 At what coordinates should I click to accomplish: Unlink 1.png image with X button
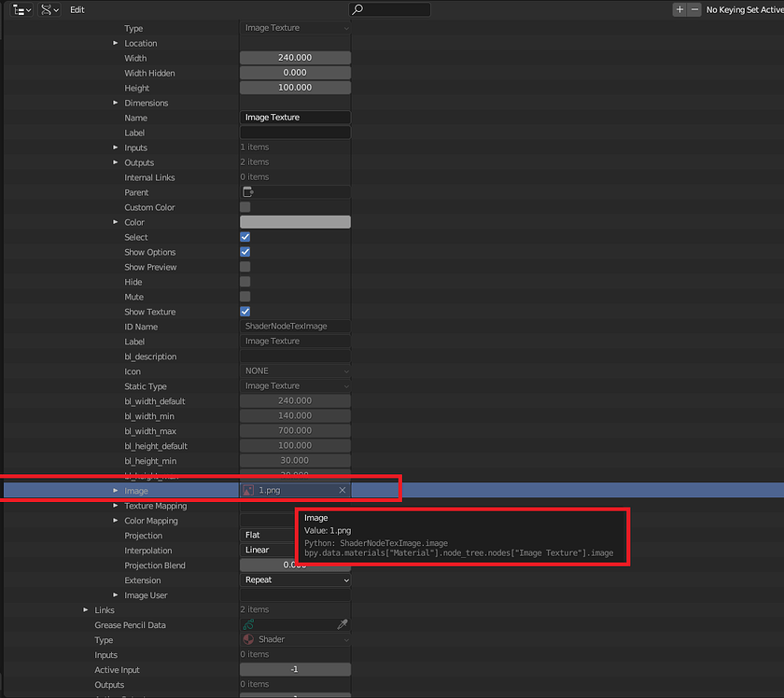point(343,491)
